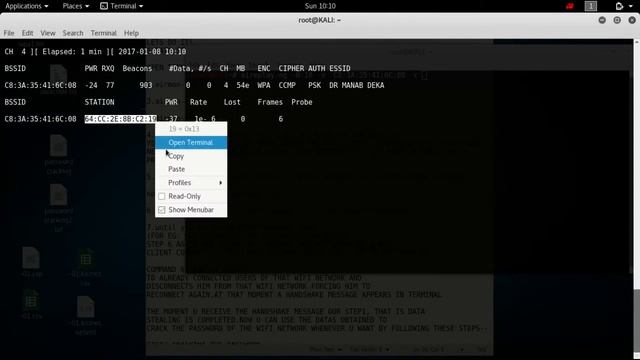
Task: Click the Lost column header
Action: pyautogui.click(x=232, y=102)
